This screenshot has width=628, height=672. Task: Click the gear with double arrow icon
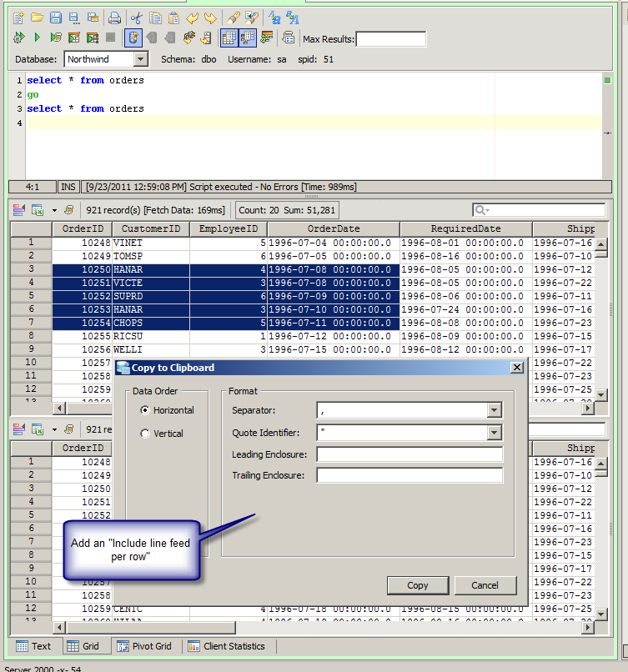pos(19,38)
